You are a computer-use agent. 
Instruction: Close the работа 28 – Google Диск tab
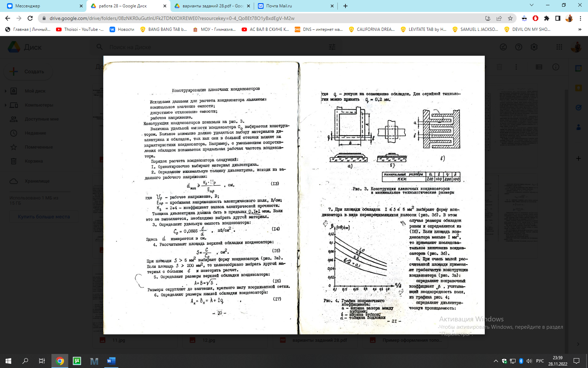click(165, 6)
